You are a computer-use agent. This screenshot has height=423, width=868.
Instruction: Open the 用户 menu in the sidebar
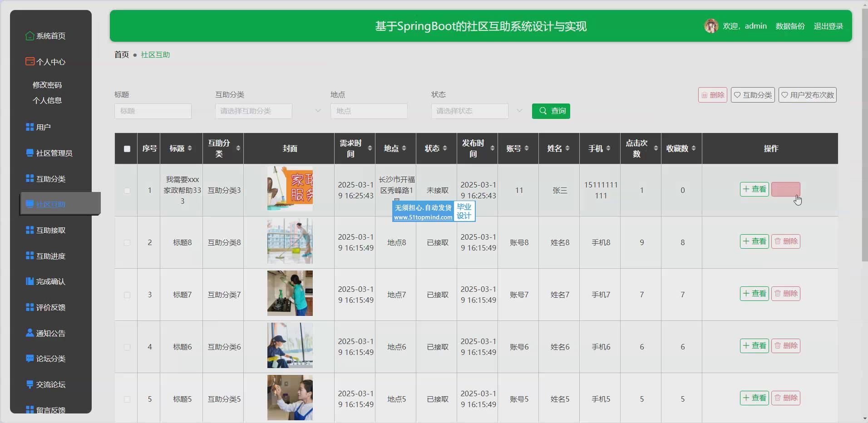44,127
